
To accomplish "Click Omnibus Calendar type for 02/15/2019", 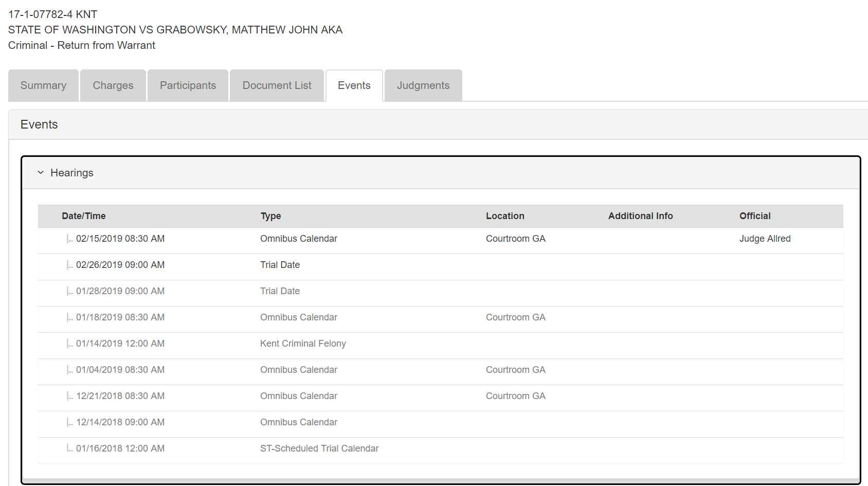I will [299, 239].
